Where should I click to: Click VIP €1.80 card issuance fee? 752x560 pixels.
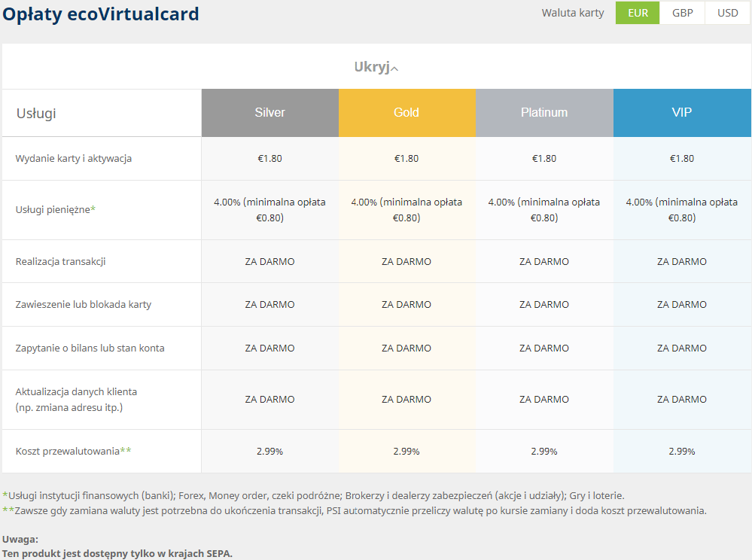[682, 159]
